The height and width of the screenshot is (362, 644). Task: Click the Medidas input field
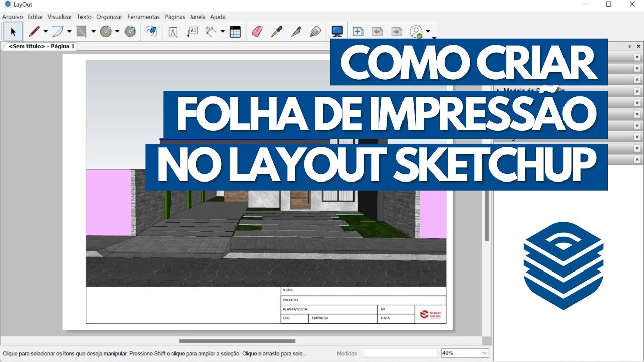pos(400,353)
